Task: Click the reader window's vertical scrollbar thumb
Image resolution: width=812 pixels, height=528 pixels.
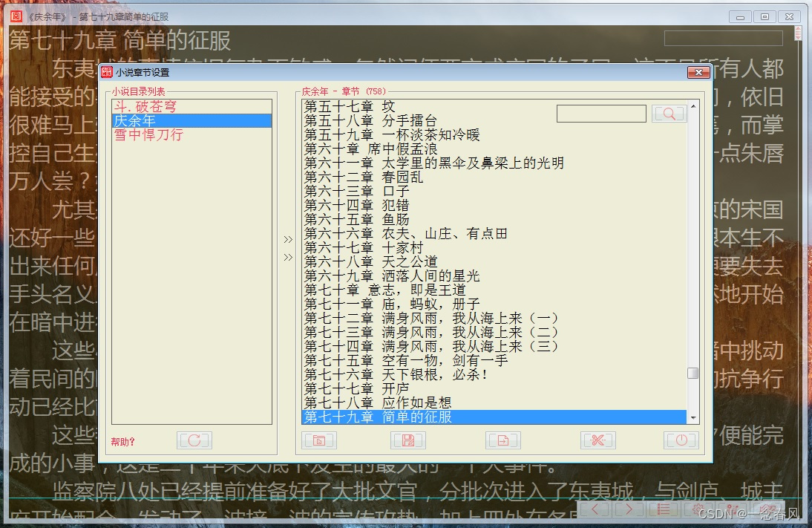Action: (798, 33)
